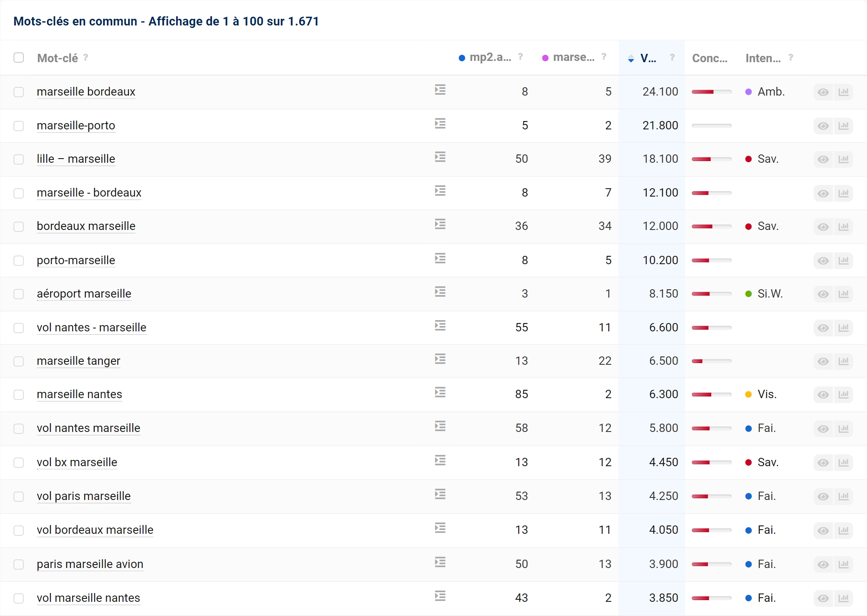
Task: Click help icon beside V... volume column
Action: coord(672,57)
